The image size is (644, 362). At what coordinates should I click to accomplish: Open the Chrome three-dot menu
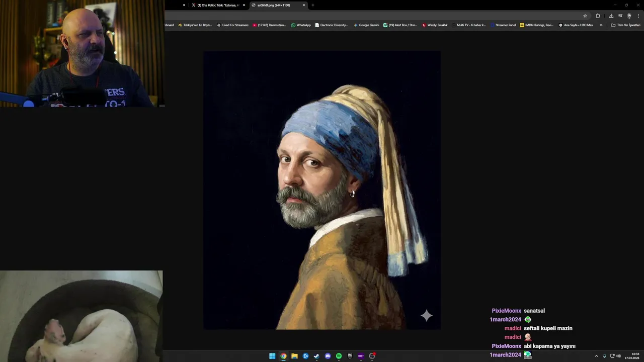coord(638,16)
